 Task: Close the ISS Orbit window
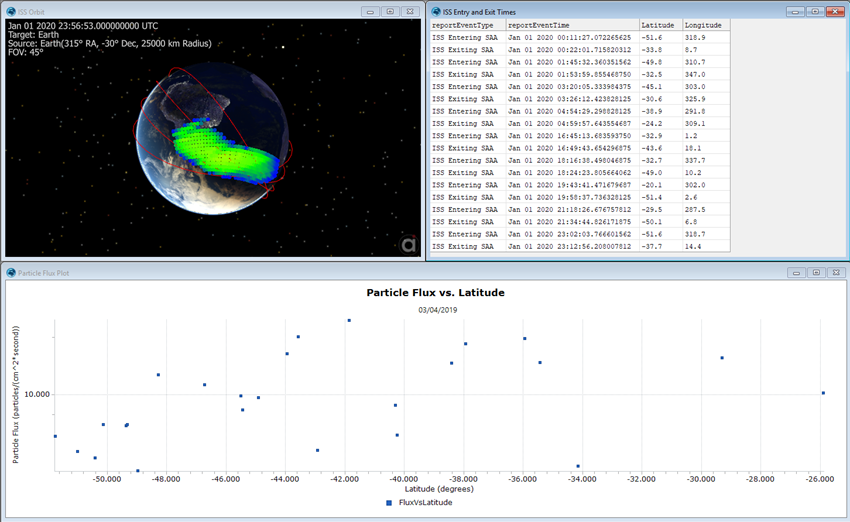(410, 11)
